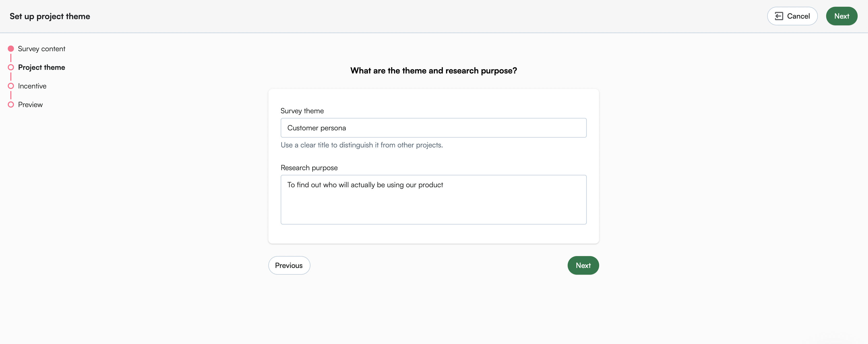Image resolution: width=868 pixels, height=344 pixels.
Task: Click the filled Survey content step dot
Action: pyautogui.click(x=11, y=49)
